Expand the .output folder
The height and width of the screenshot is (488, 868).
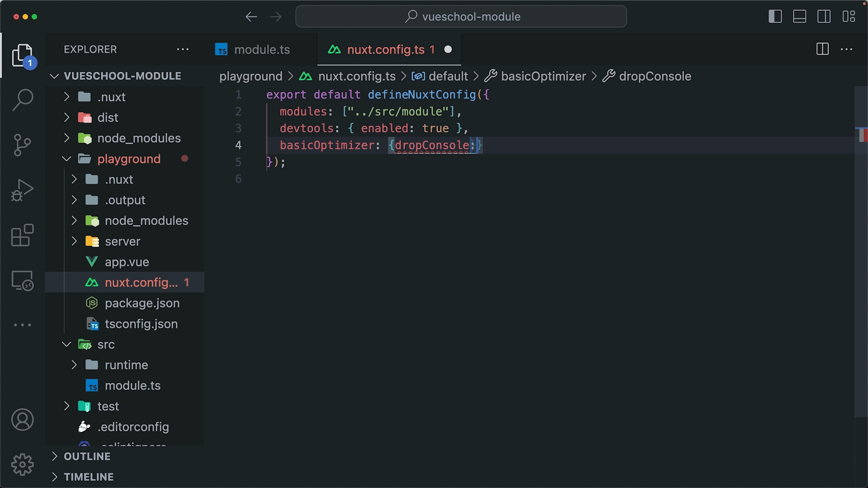coord(125,200)
